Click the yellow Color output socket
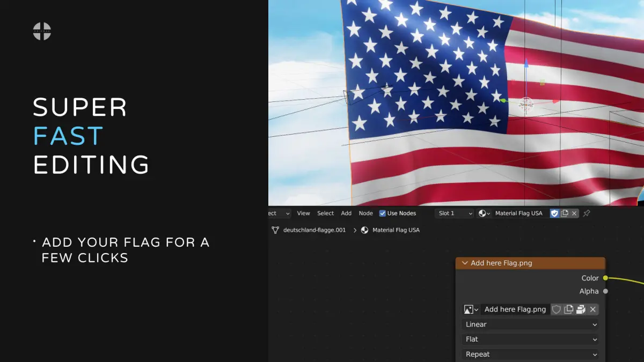This screenshot has width=644, height=362. tap(605, 278)
